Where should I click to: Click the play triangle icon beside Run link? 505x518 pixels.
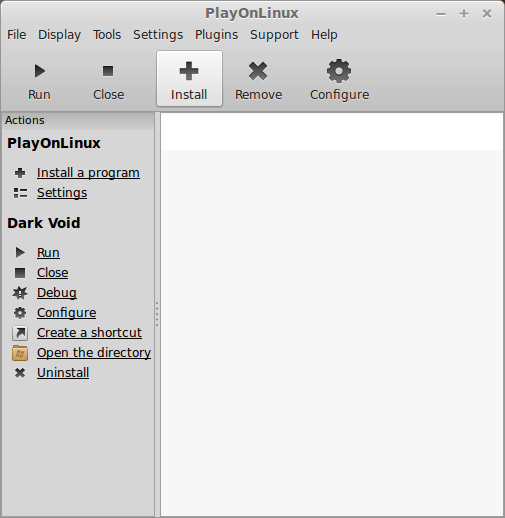coord(20,253)
